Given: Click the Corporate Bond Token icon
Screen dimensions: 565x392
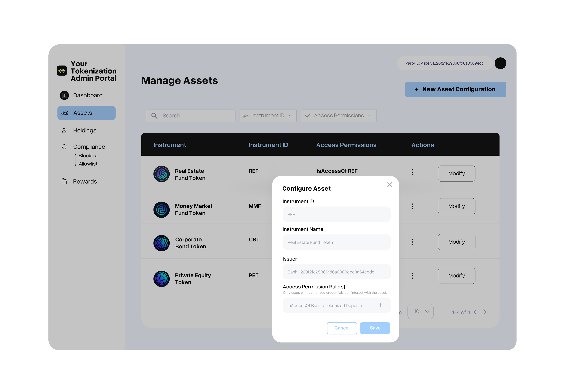Looking at the screenshot, I should (x=162, y=243).
